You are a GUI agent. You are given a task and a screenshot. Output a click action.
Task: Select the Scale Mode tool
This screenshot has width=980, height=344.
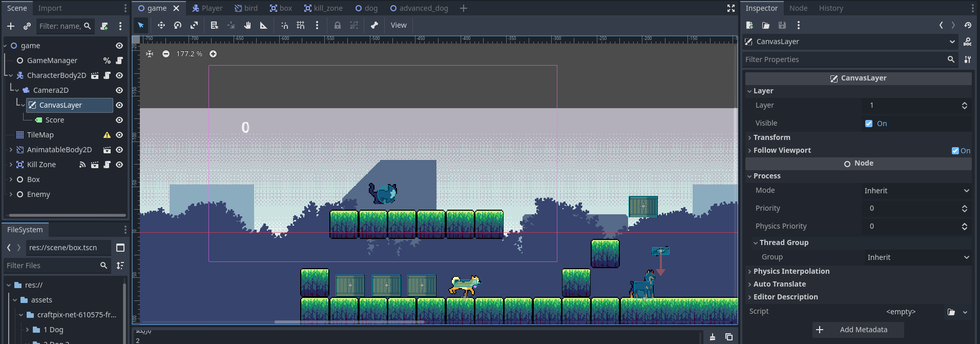point(194,25)
